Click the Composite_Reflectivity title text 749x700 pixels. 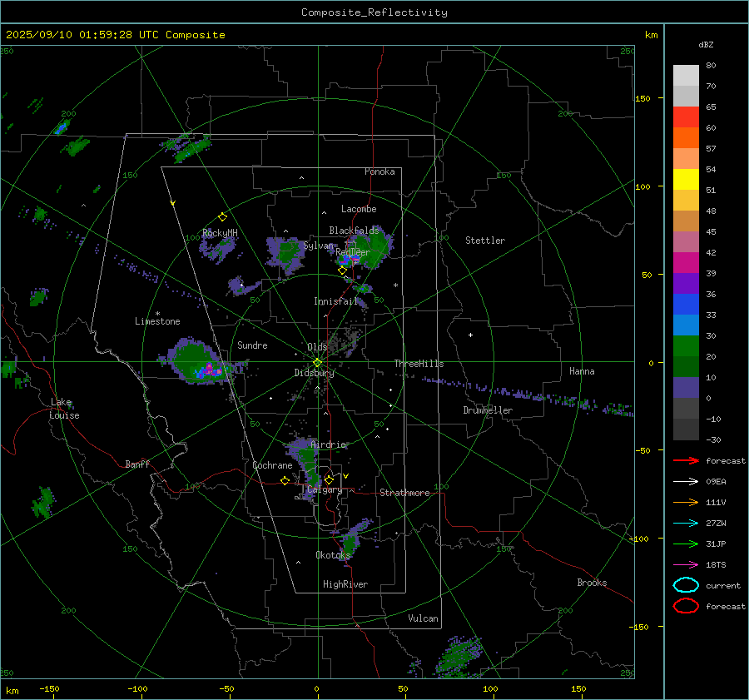pyautogui.click(x=374, y=12)
